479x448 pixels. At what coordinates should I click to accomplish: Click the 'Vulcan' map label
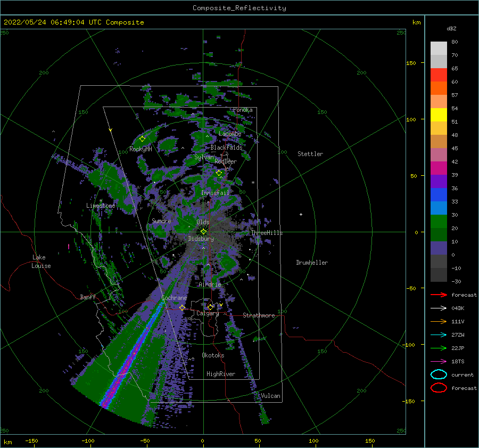coord(270,396)
